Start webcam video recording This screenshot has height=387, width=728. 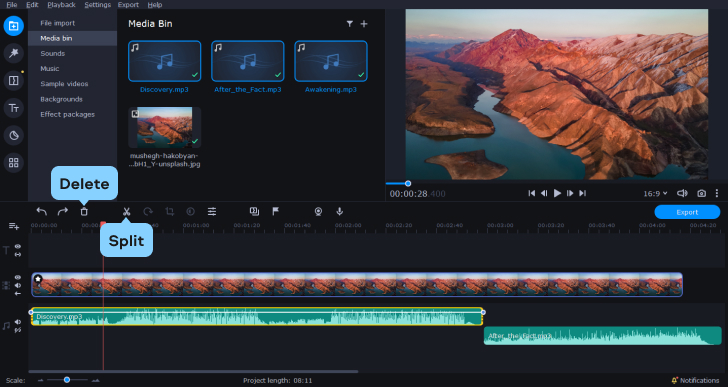point(318,212)
